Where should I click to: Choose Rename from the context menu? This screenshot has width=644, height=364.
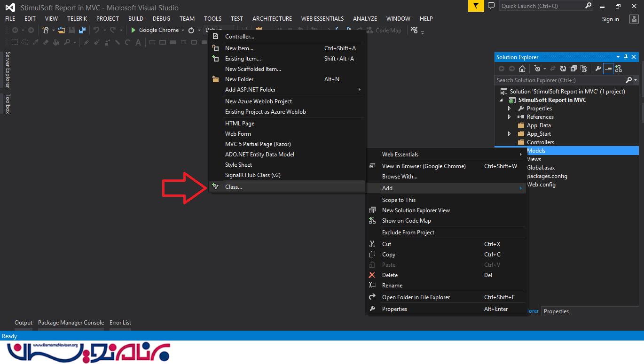392,286
